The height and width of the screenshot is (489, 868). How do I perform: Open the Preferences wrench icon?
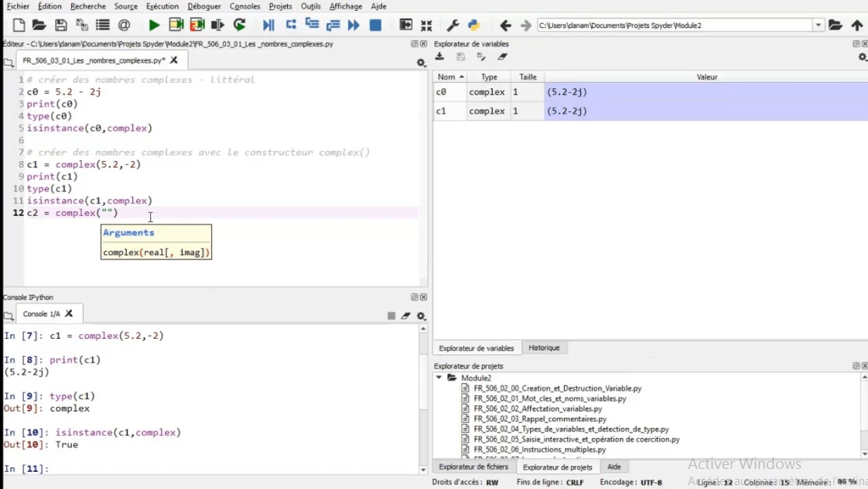click(453, 26)
